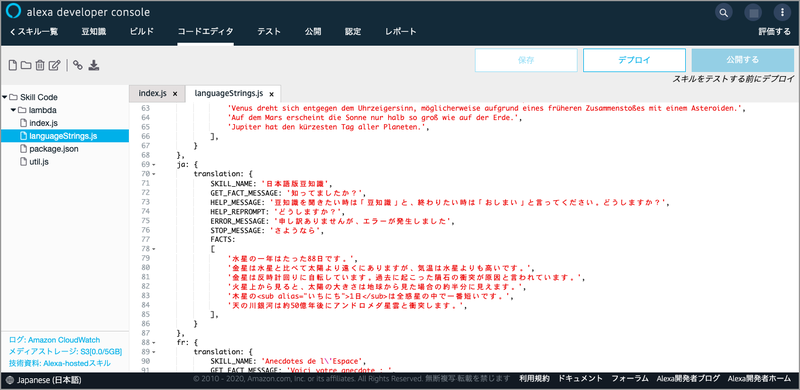Screen dimensions: 800x390
Task: Click 評価する link
Action: (x=774, y=32)
